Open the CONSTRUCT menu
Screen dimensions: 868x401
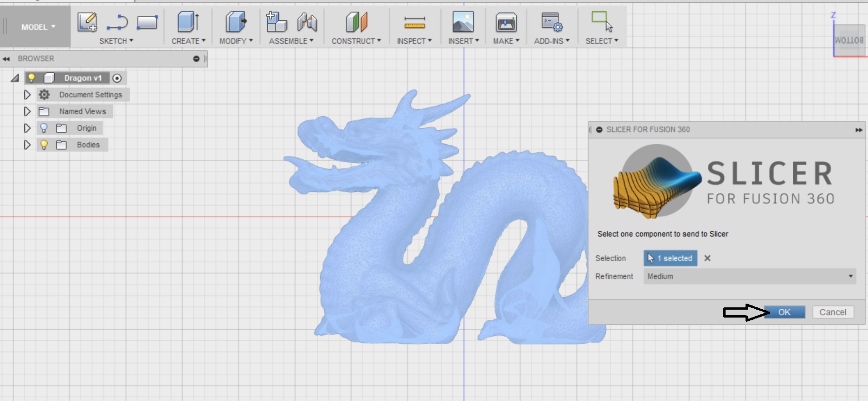[x=356, y=41]
